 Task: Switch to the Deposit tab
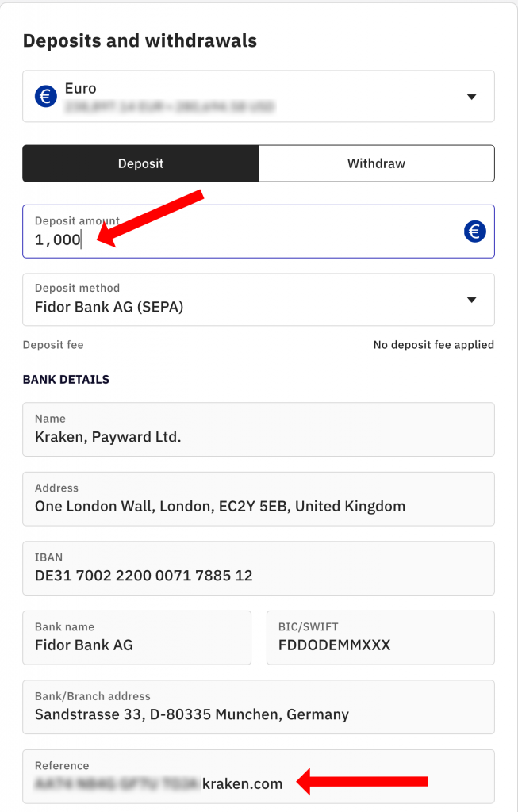point(140,163)
